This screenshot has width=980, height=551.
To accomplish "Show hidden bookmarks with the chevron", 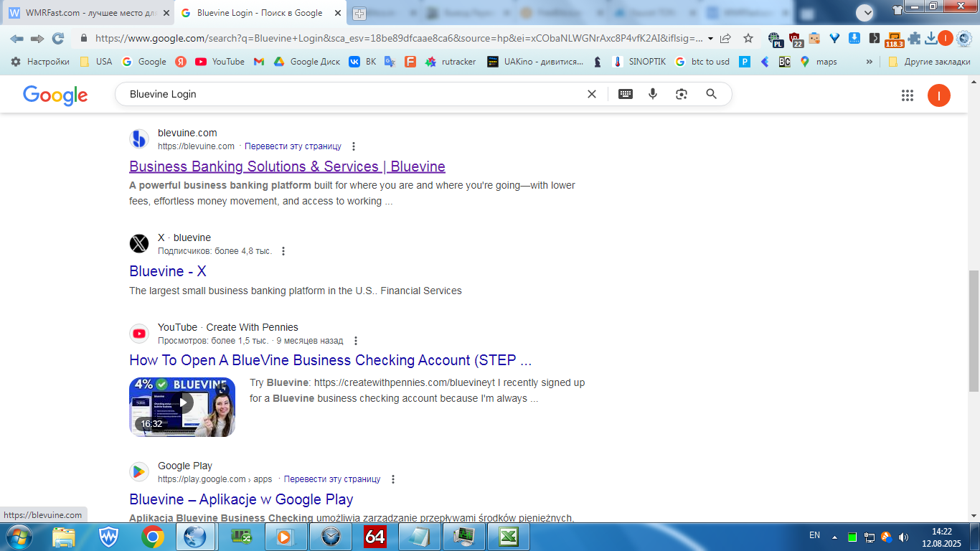I will (x=870, y=62).
